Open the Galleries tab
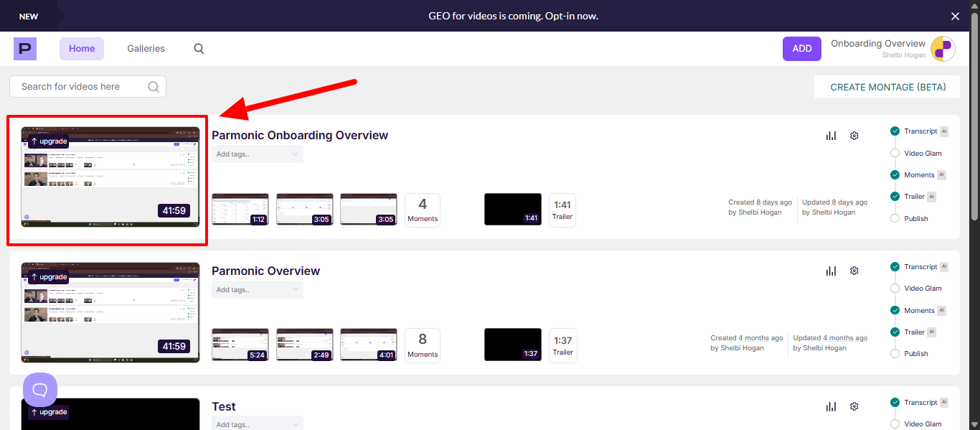 pos(146,49)
